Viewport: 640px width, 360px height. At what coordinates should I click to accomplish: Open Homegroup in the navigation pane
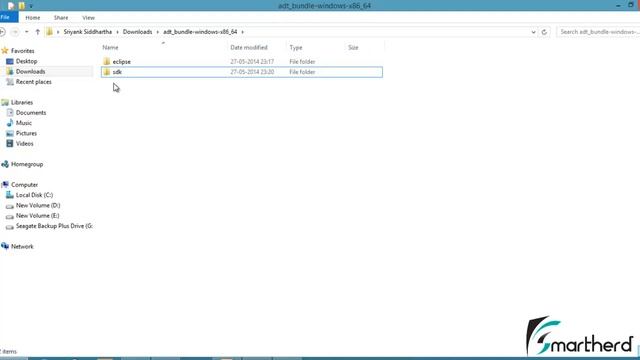pos(27,164)
